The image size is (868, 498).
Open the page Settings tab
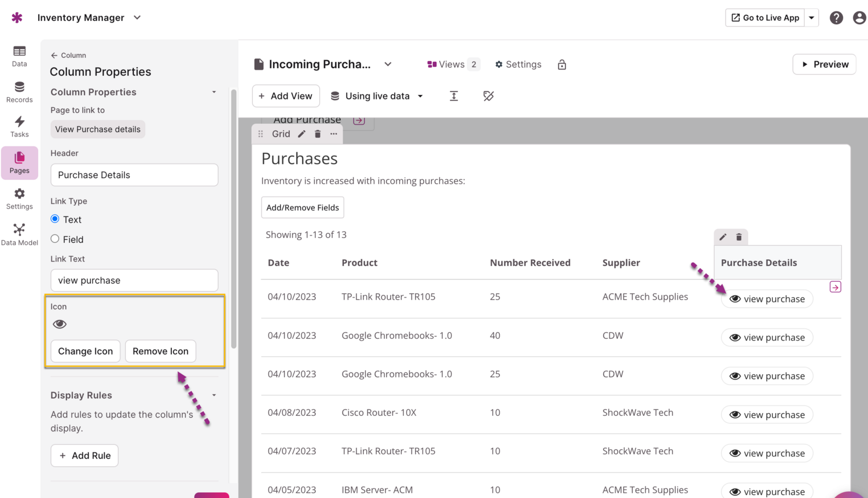(518, 64)
